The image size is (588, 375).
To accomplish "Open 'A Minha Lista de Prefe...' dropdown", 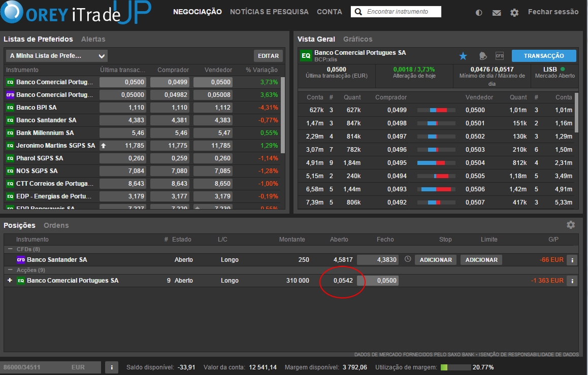I will click(x=56, y=56).
